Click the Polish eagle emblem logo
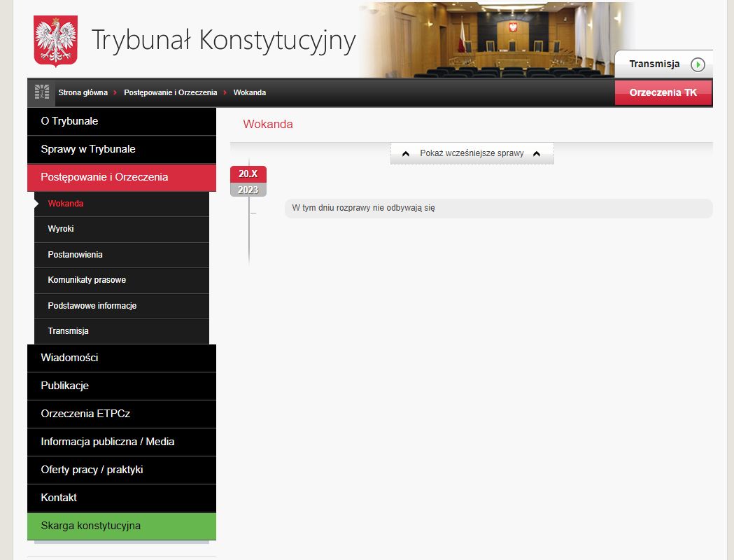This screenshot has width=734, height=560. (x=56, y=41)
